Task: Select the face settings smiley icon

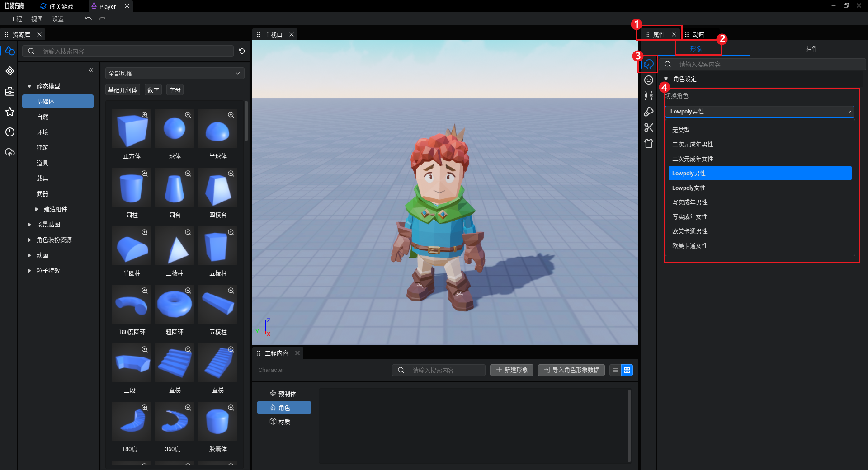Action: pos(649,80)
